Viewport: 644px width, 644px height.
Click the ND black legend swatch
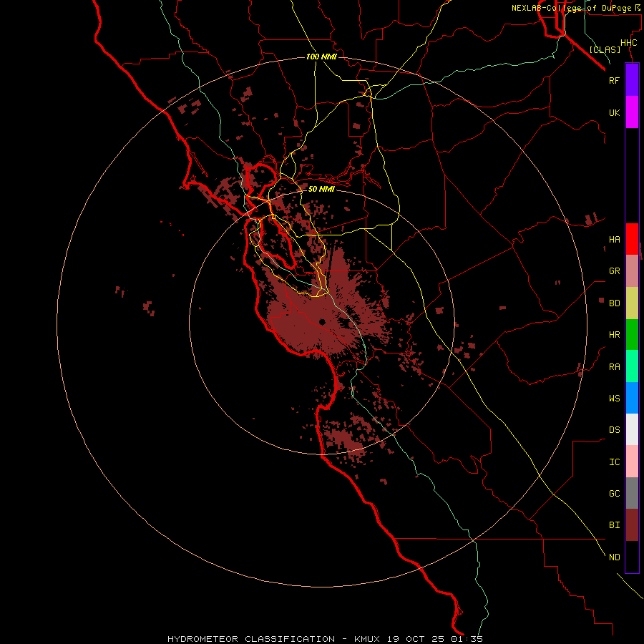[x=632, y=557]
